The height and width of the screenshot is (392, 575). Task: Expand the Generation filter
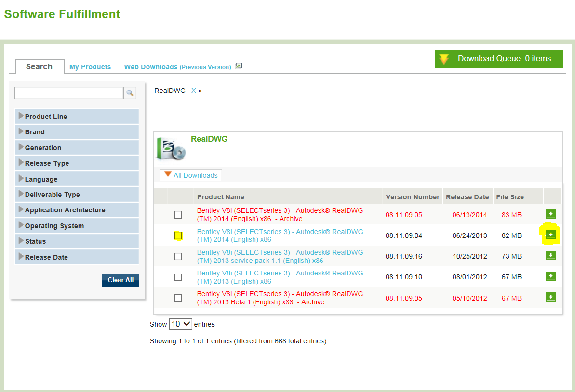(77, 148)
